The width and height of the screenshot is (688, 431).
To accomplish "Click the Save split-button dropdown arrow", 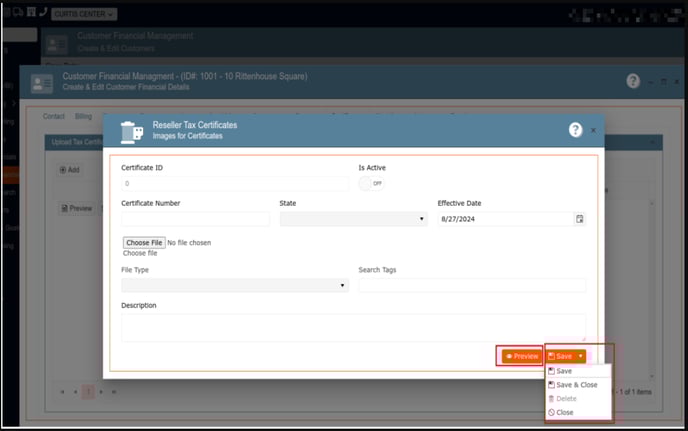I will coord(580,356).
